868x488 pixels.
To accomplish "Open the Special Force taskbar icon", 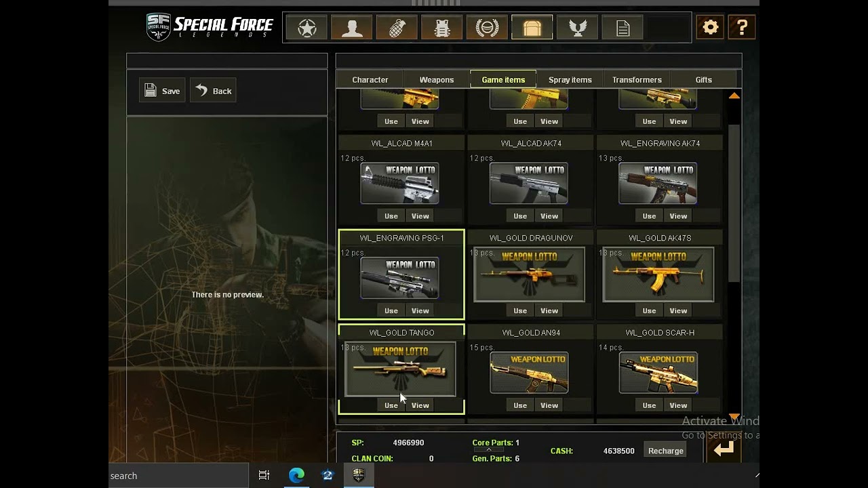I will click(359, 475).
